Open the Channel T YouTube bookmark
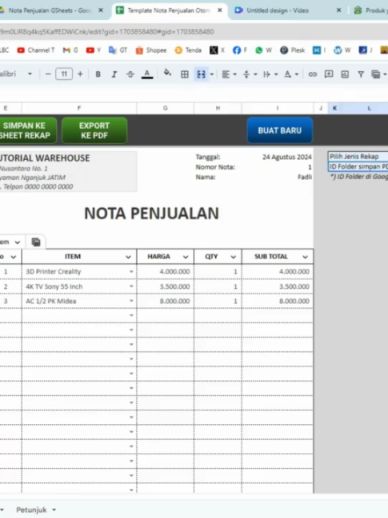The width and height of the screenshot is (388, 518). pyautogui.click(x=36, y=50)
